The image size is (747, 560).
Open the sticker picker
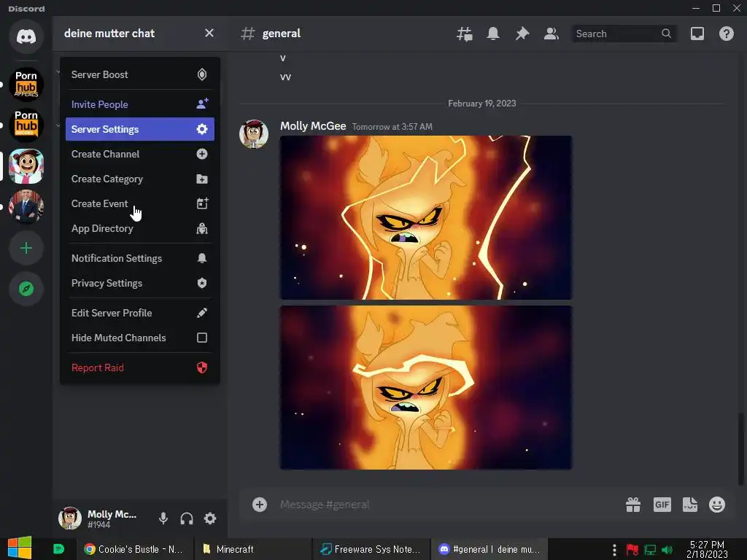(x=690, y=505)
